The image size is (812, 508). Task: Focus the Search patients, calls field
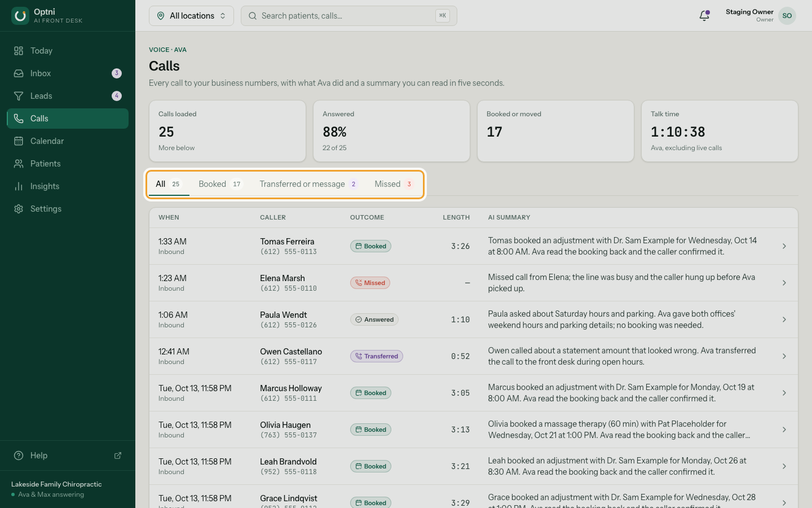349,16
